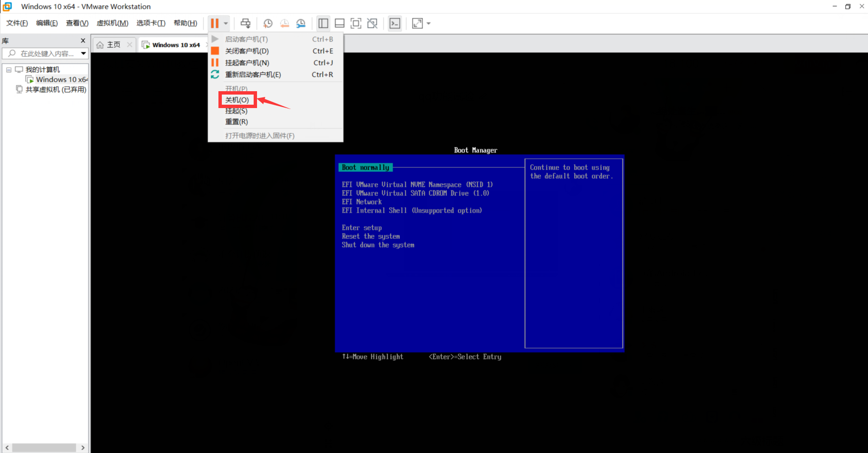Click EFI Internal Shell entry
The height and width of the screenshot is (453, 868).
click(x=412, y=211)
